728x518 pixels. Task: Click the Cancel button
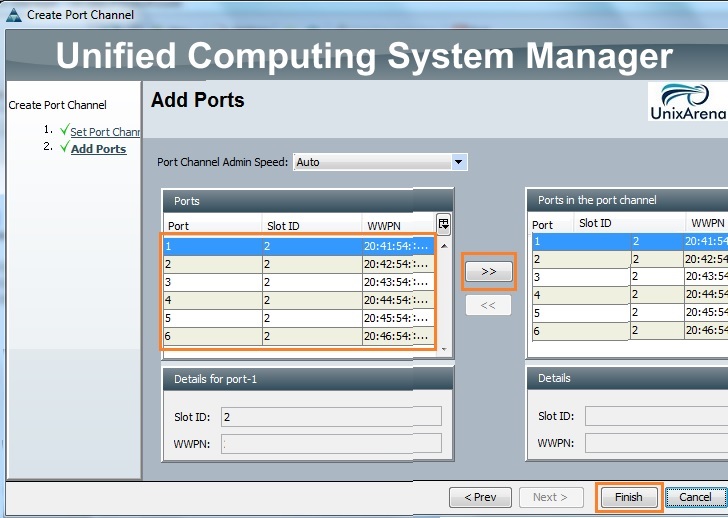695,497
